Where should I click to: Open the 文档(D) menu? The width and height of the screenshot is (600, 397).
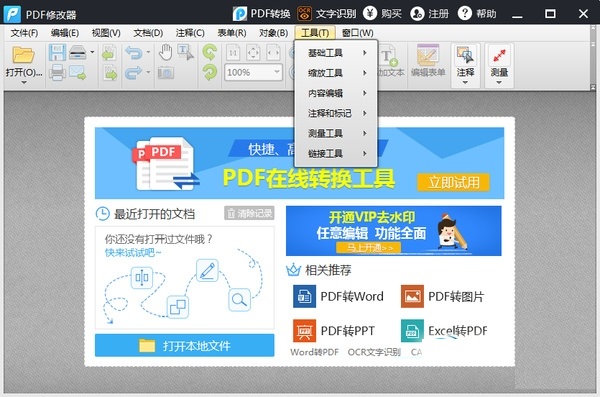click(x=148, y=33)
